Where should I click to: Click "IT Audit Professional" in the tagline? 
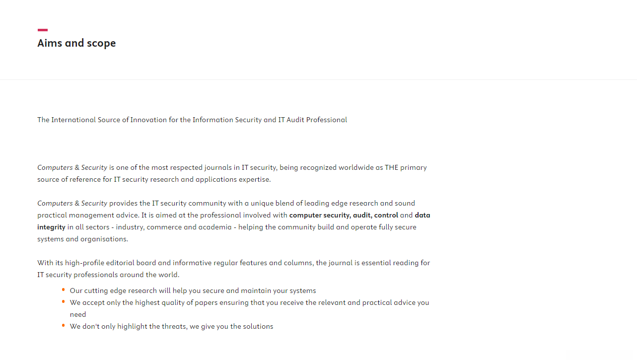coord(312,120)
